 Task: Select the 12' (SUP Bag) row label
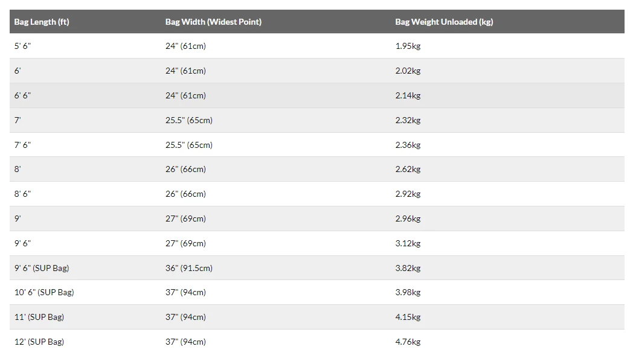click(x=39, y=342)
